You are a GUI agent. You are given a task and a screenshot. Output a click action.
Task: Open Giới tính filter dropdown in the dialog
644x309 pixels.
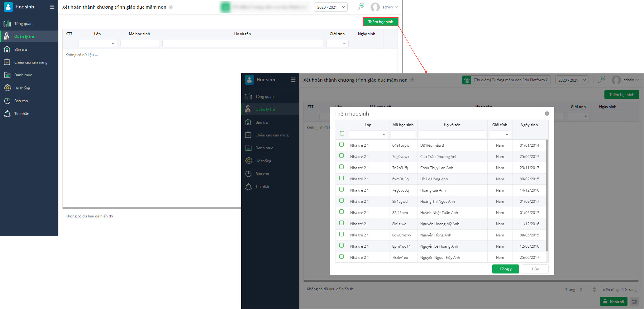point(500,134)
